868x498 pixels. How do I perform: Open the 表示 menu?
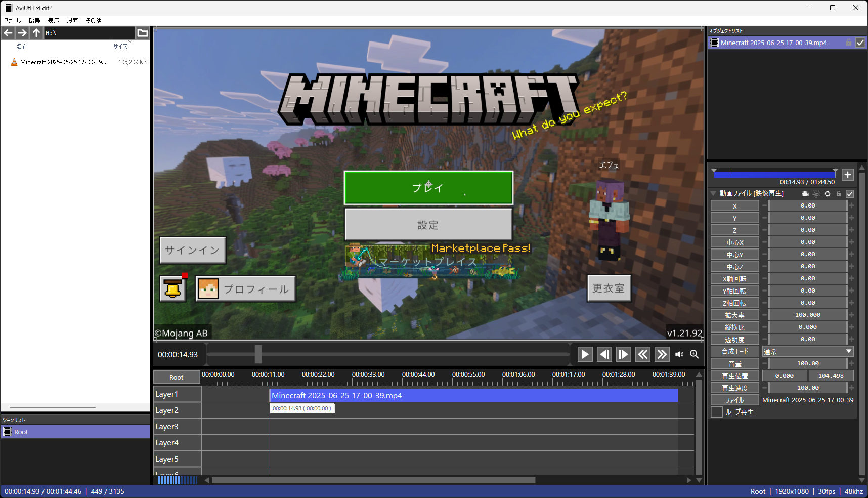(x=54, y=21)
